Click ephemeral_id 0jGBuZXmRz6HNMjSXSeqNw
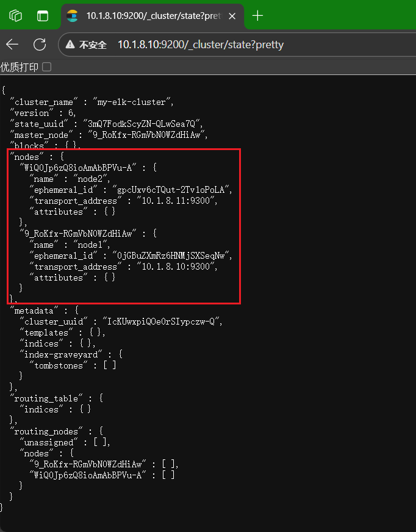 point(171,256)
